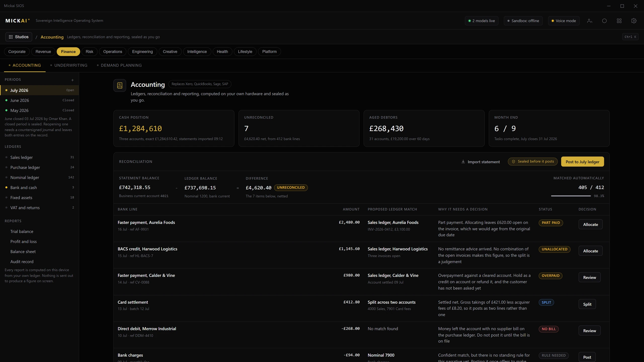Click the Accounting ledger document icon
This screenshot has width=644, height=362.
pos(120,85)
